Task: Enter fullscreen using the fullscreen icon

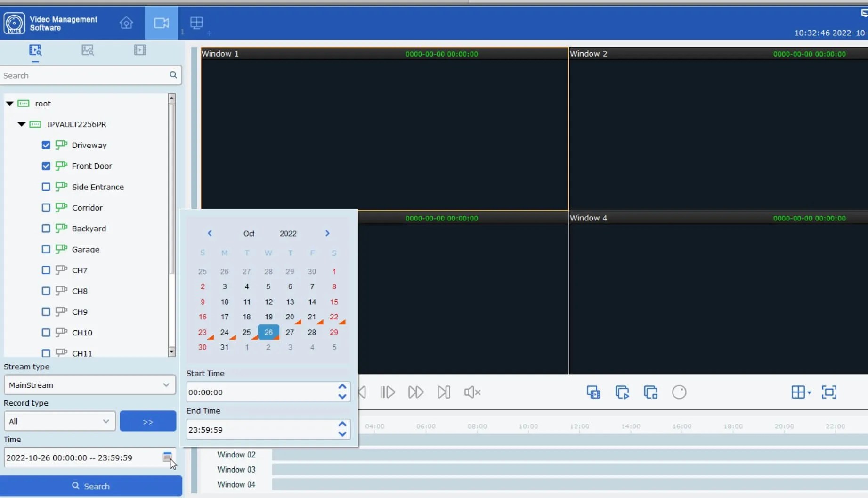Action: pyautogui.click(x=829, y=392)
